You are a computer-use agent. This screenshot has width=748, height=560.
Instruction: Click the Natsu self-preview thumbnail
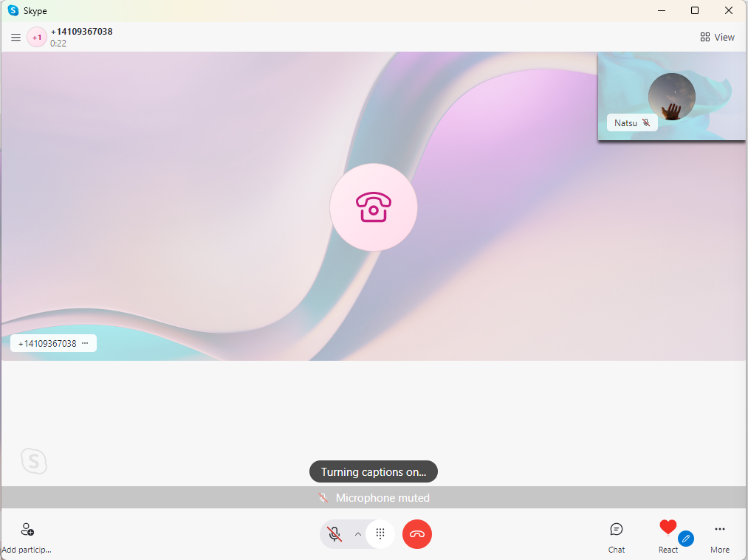point(671,96)
